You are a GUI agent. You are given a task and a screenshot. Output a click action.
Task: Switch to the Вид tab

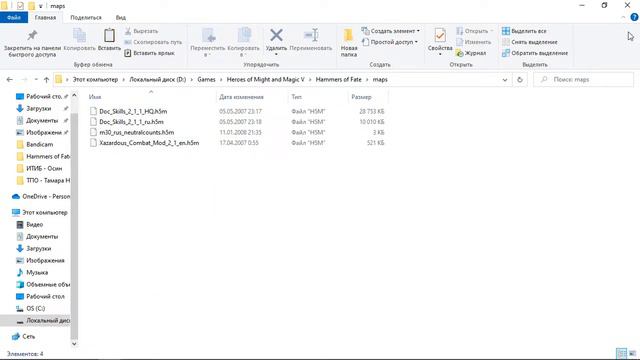[120, 18]
